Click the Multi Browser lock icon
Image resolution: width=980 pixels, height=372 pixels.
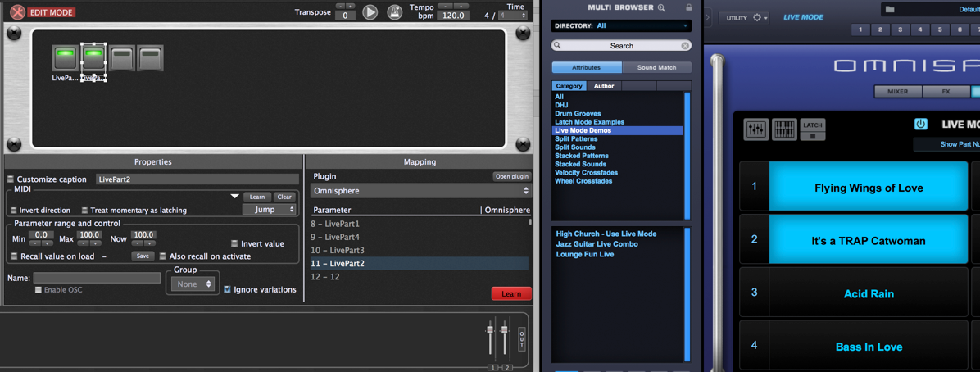pos(689,7)
